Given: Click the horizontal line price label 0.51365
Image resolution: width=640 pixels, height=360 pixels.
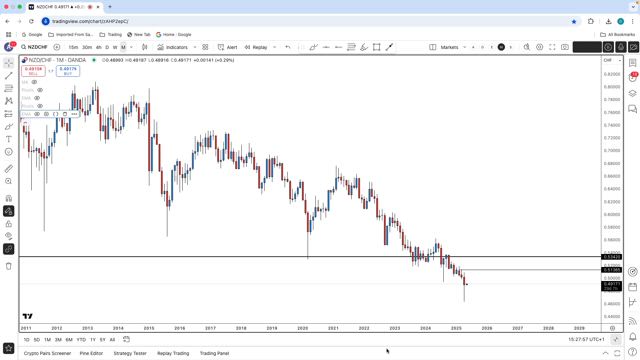Looking at the screenshot, I should pos(611,270).
